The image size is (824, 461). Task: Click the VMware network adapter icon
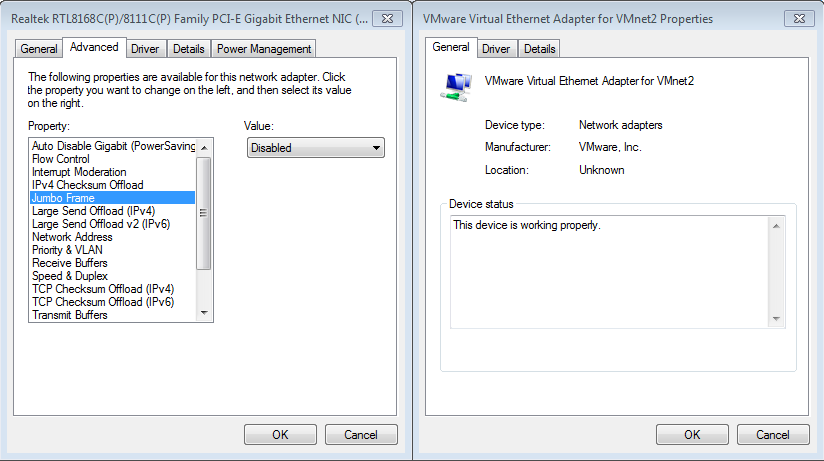456,87
